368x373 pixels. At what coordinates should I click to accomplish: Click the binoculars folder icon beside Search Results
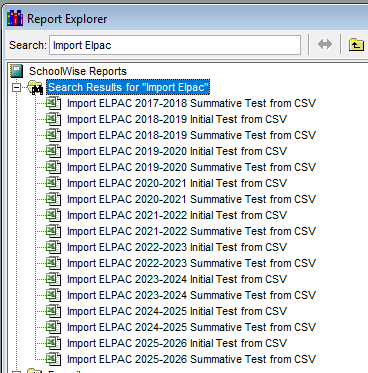[35, 88]
